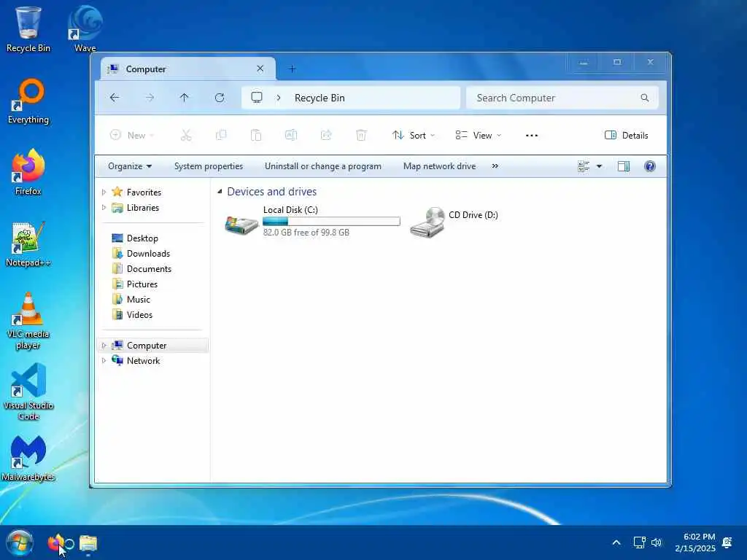Click the forward navigation arrow

click(150, 98)
